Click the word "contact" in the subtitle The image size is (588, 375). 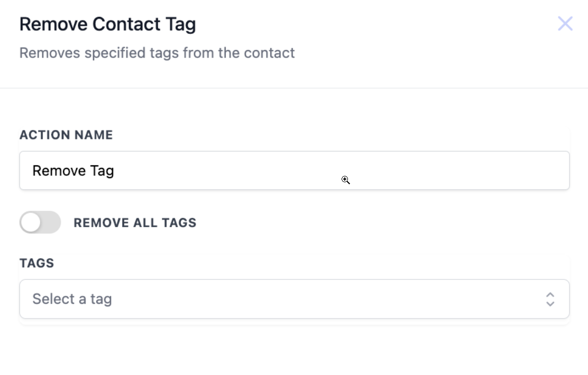pyautogui.click(x=272, y=53)
